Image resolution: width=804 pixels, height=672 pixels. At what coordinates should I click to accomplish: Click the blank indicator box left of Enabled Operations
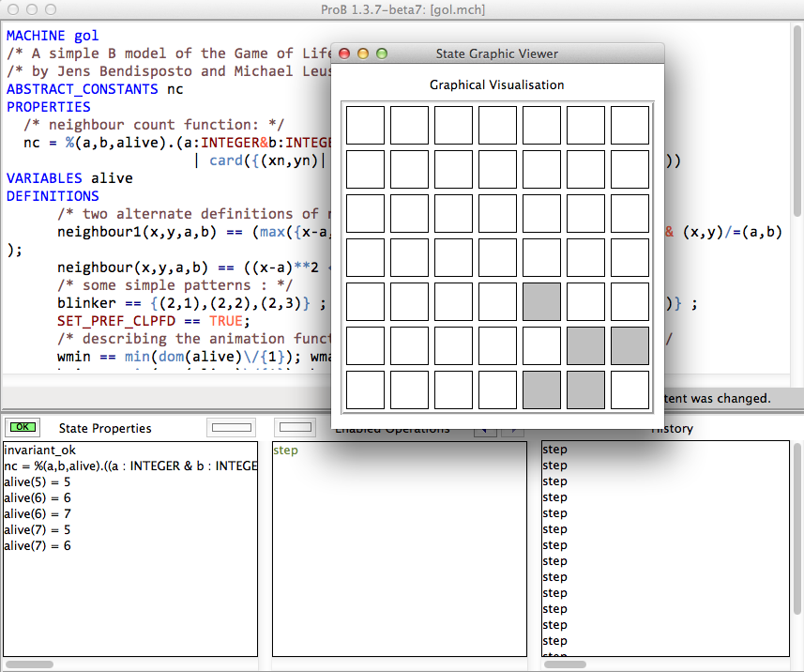[296, 427]
